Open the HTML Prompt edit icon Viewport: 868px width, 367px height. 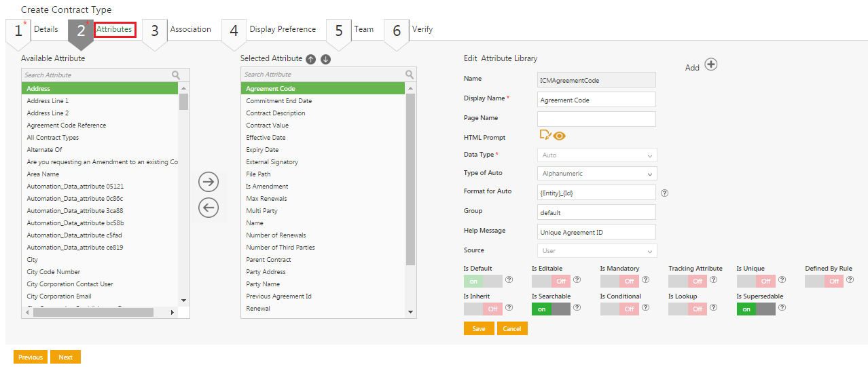click(545, 135)
